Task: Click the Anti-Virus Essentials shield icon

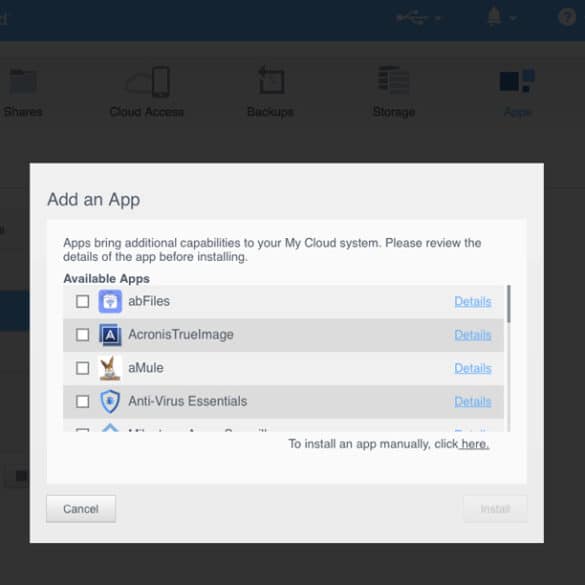Action: tap(110, 401)
